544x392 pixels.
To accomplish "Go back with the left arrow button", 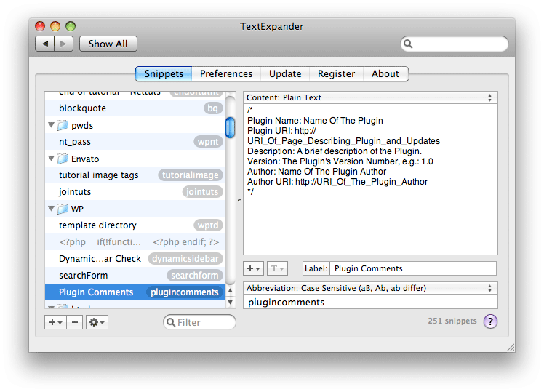I will click(45, 44).
